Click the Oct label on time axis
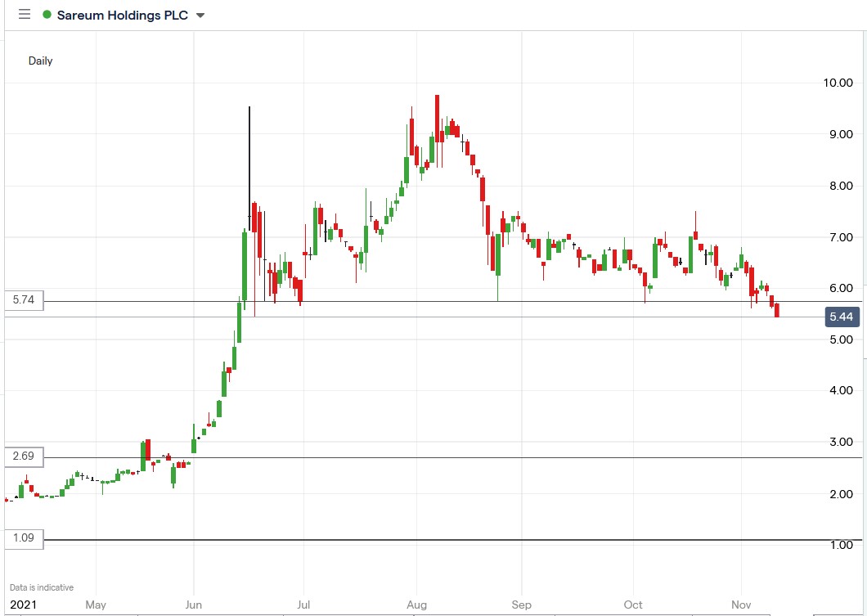 [633, 605]
